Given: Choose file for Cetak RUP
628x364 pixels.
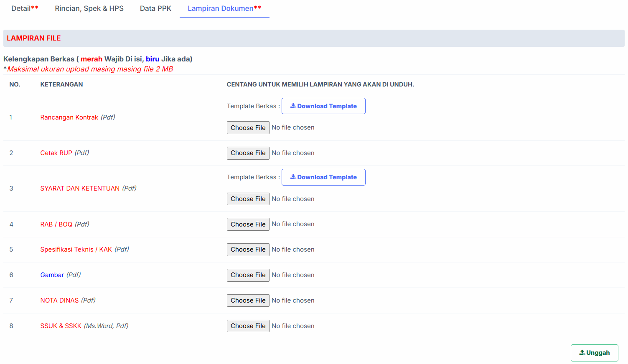Looking at the screenshot, I should pyautogui.click(x=248, y=153).
